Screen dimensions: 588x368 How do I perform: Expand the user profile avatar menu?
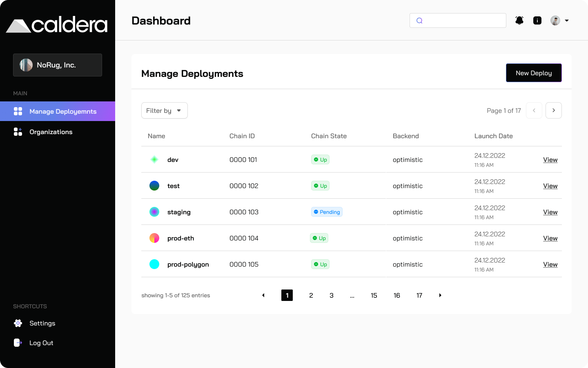coord(559,20)
